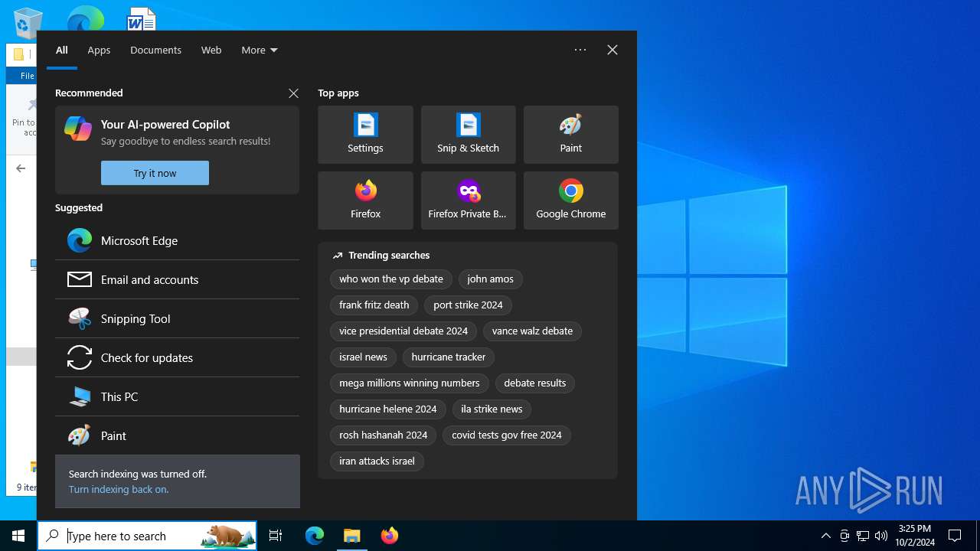Select covid tests gov free 2024

coord(507,435)
